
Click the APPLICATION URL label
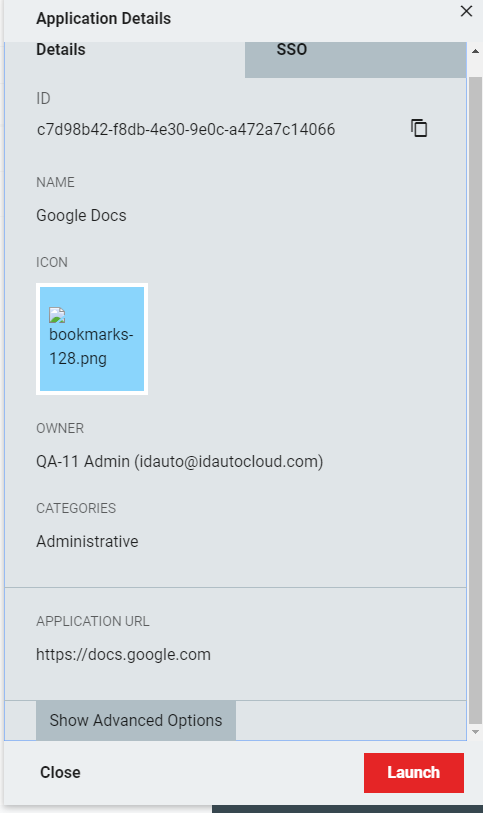(93, 621)
